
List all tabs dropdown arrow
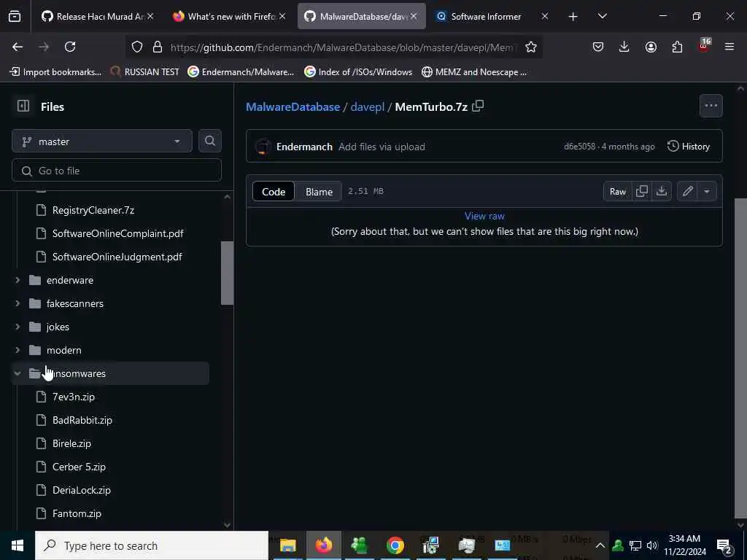602,16
